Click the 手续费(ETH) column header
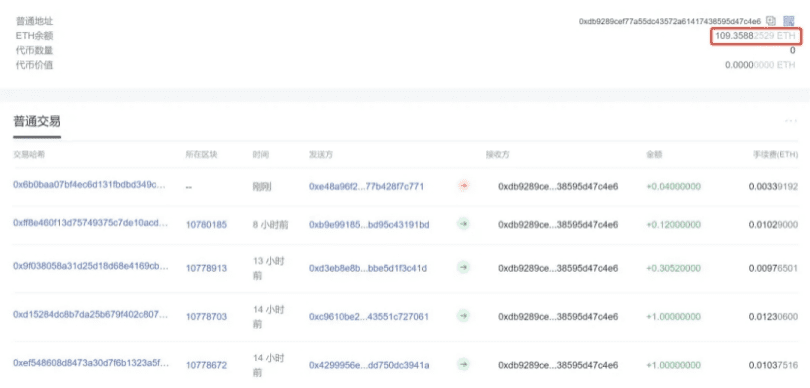This screenshot has height=388, width=810. (x=775, y=154)
